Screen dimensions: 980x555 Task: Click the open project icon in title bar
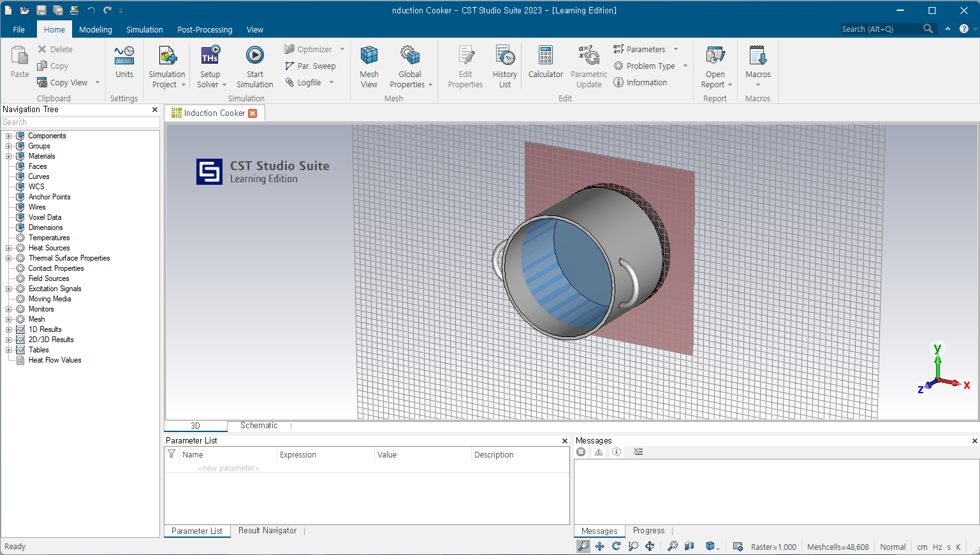[25, 10]
